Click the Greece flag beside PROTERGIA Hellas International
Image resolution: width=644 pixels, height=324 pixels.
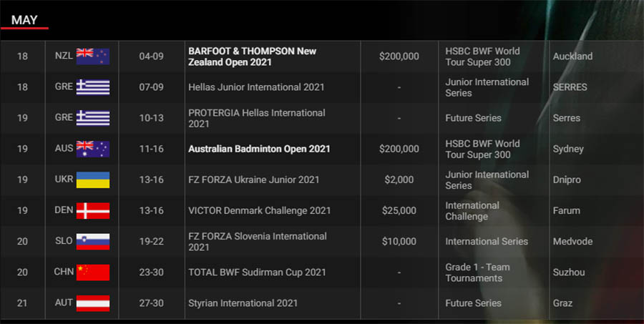93,118
